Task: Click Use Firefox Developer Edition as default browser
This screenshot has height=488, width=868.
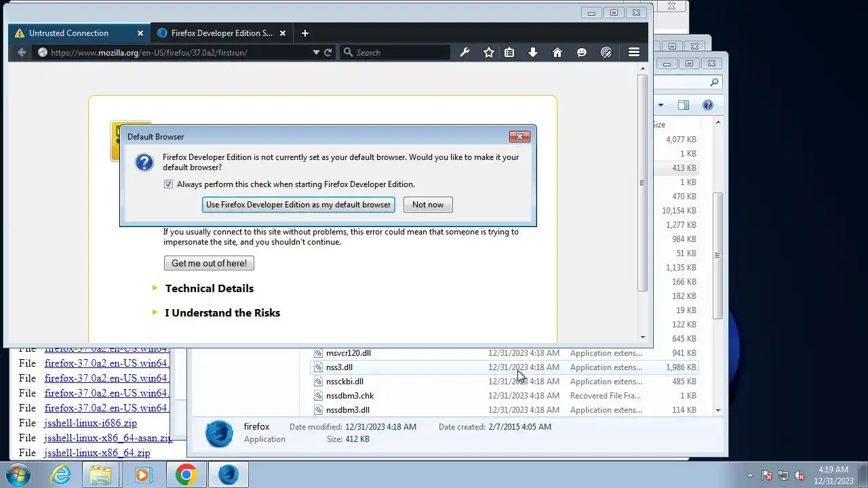Action: pyautogui.click(x=298, y=205)
